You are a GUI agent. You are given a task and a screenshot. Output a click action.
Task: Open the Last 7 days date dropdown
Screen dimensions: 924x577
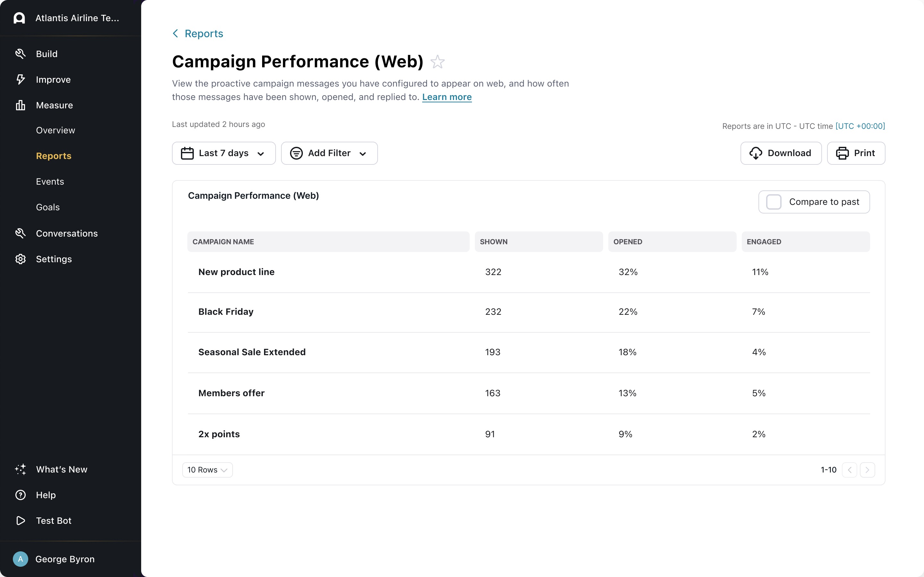[x=224, y=154]
